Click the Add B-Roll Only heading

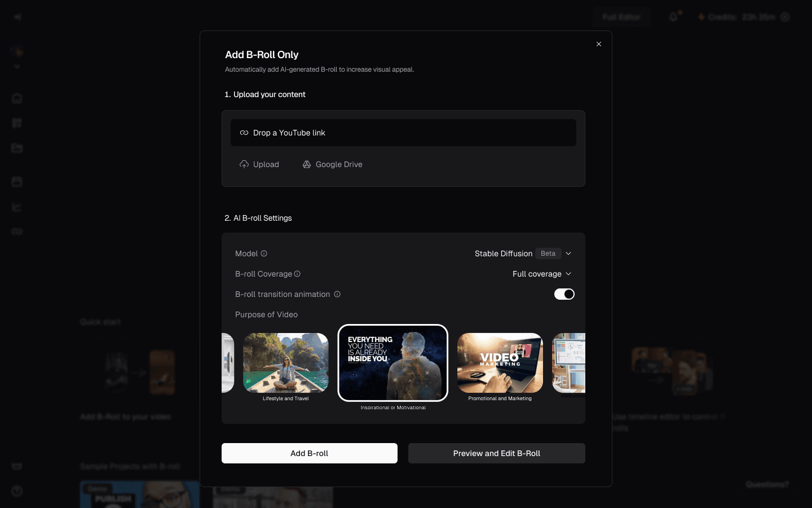[262, 55]
